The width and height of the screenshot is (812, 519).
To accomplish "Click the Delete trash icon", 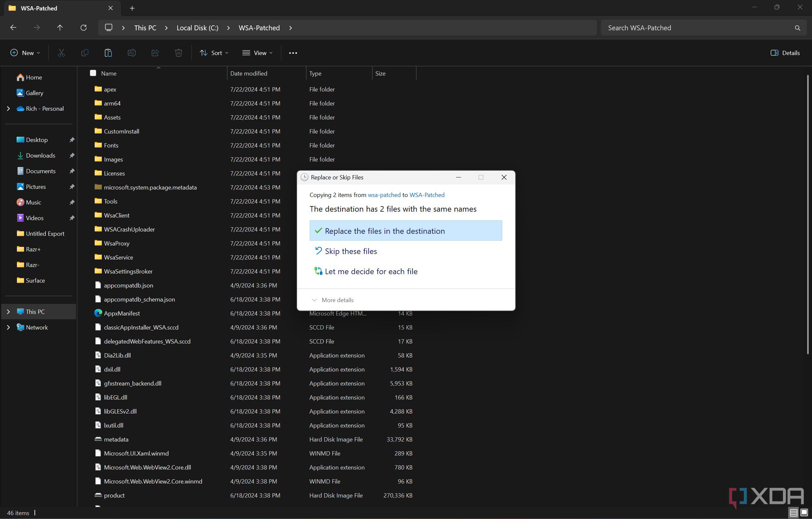I will pos(178,53).
